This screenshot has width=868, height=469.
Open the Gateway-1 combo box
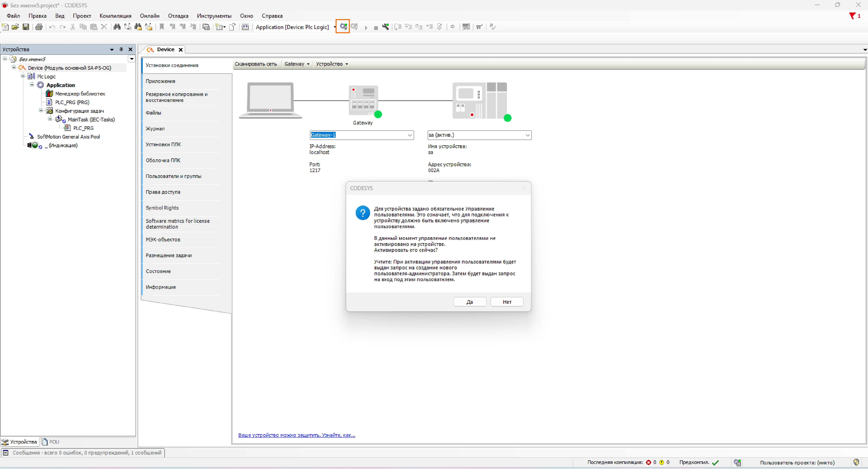click(x=362, y=135)
